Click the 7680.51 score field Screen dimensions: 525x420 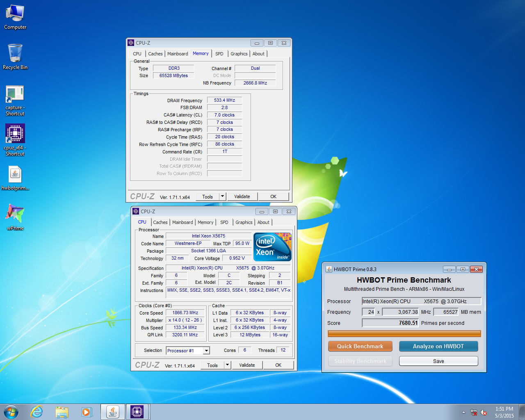[x=390, y=323]
